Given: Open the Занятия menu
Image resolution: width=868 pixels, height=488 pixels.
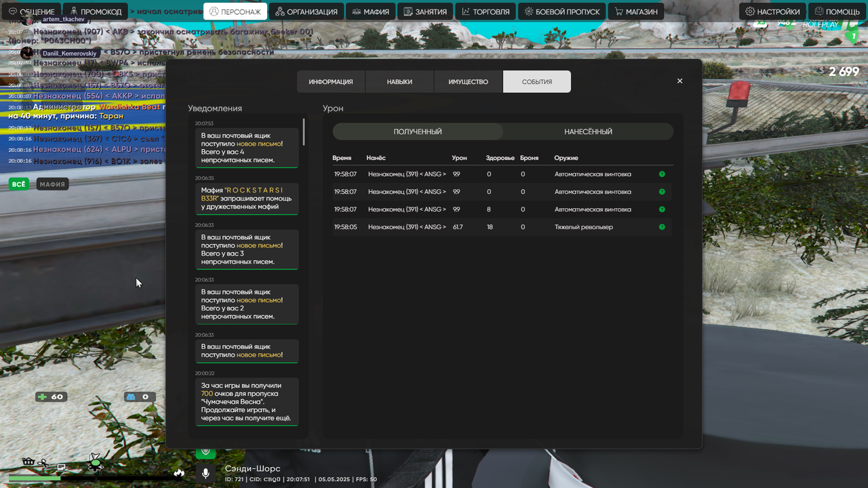Looking at the screenshot, I should (x=425, y=12).
